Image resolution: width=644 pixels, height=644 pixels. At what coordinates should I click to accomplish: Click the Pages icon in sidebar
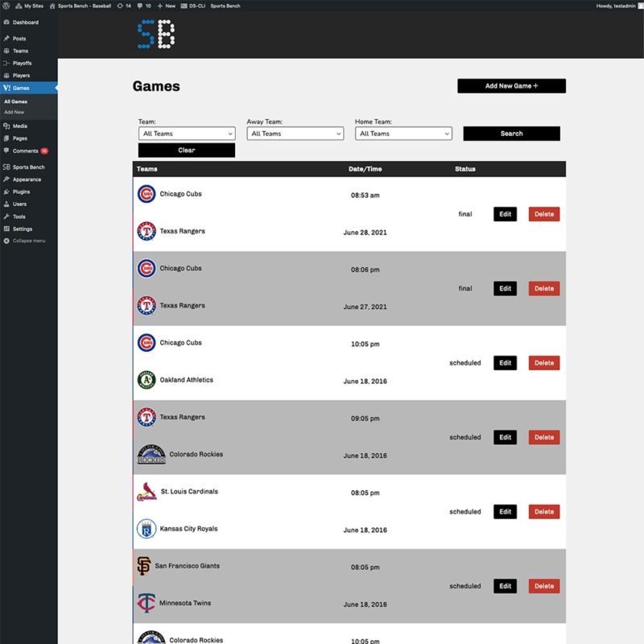[6, 138]
